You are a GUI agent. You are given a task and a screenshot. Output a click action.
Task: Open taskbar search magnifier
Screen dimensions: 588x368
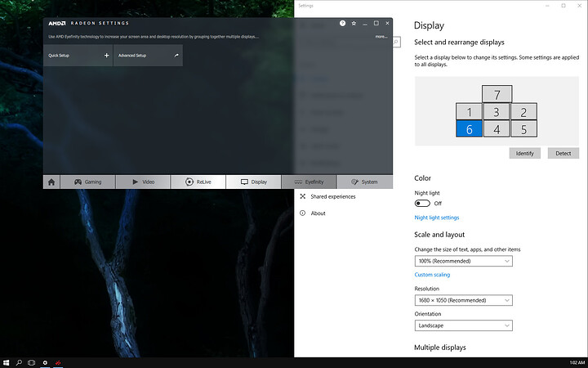[19, 363]
